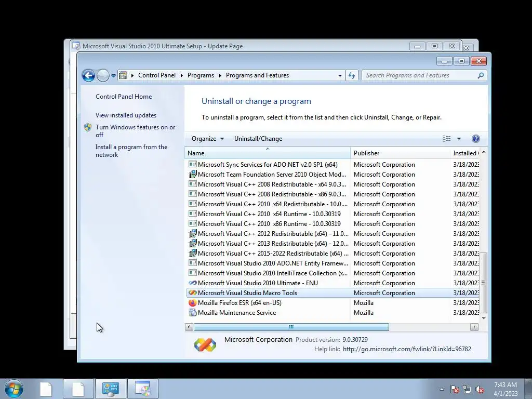Sort list by Name column header
The width and height of the screenshot is (532, 399).
pyautogui.click(x=268, y=153)
